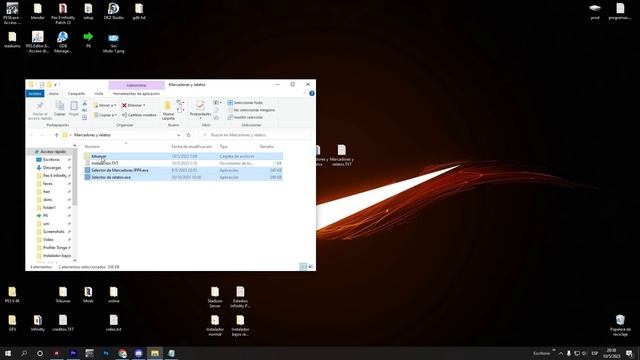Select the GDB Manager desktop icon
Image resolution: width=640 pixels, height=360 pixels.
coord(62,42)
